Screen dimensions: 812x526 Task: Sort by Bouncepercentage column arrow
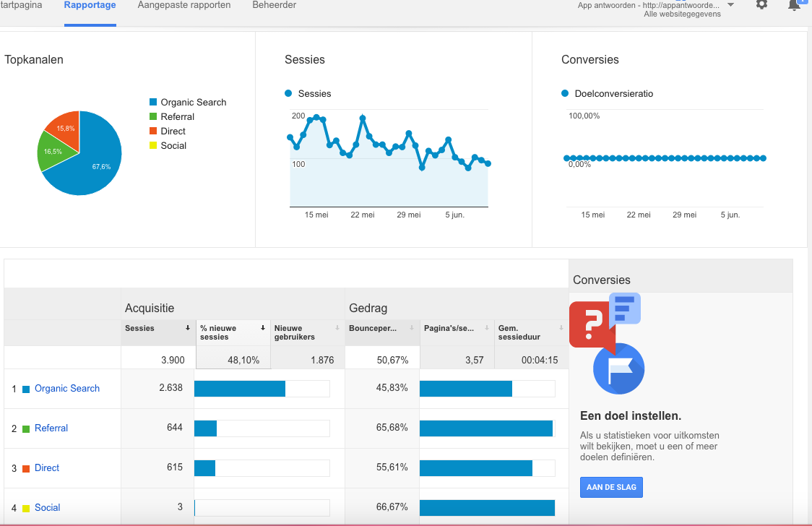pos(412,328)
